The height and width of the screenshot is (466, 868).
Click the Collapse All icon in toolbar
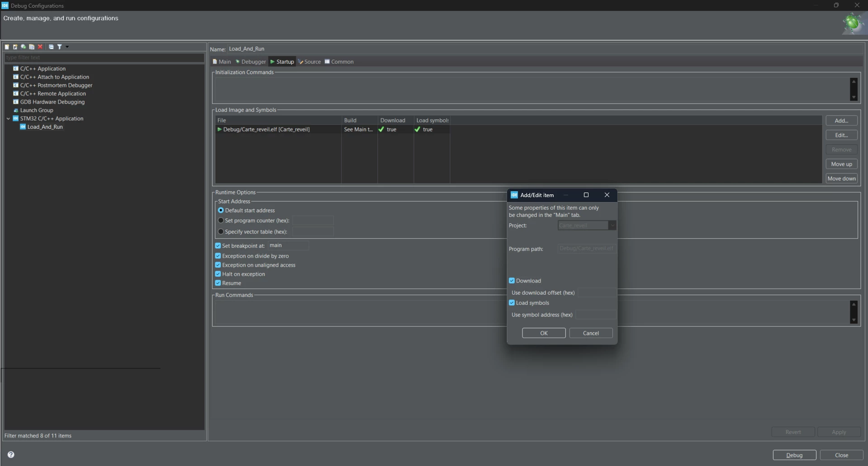coord(51,47)
